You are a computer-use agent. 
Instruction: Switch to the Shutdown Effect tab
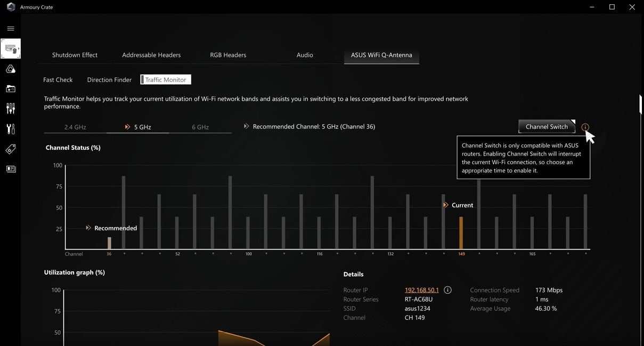(x=75, y=55)
